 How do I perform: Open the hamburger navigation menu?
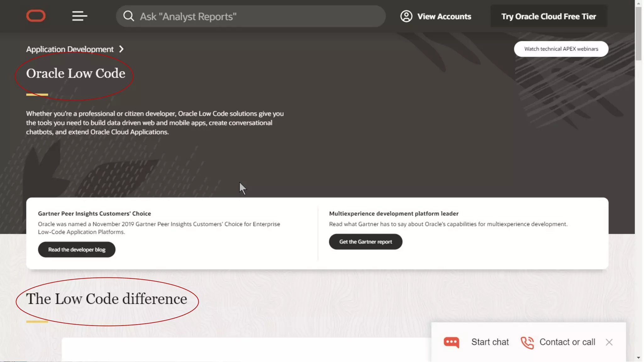80,16
